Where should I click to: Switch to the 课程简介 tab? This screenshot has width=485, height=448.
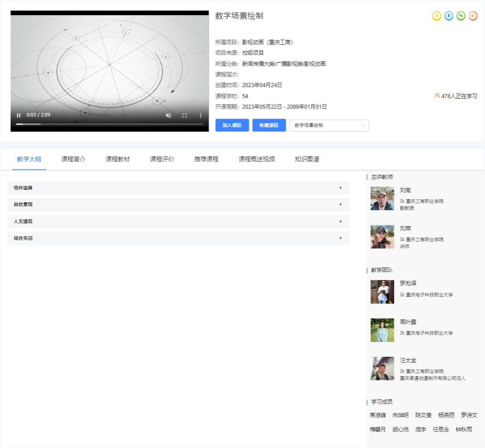point(73,159)
